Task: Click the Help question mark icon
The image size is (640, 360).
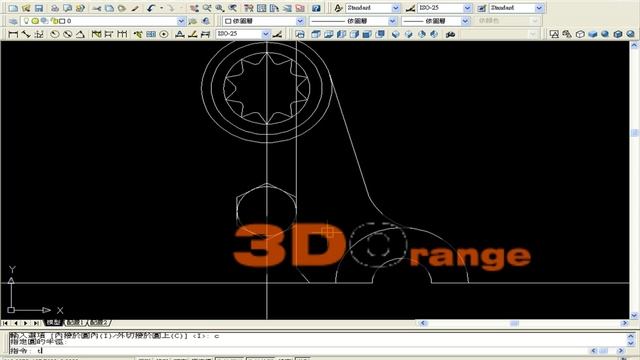Action: point(316,8)
